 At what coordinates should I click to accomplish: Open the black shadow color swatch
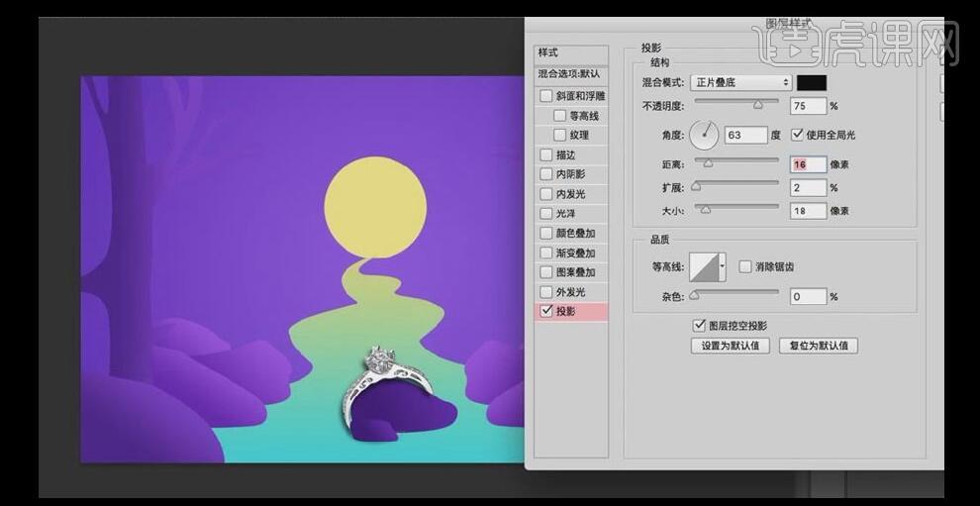click(812, 83)
